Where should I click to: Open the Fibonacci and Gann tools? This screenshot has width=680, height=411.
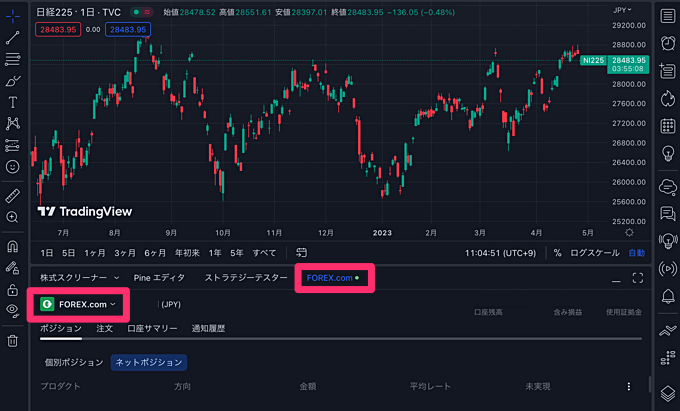[13, 59]
